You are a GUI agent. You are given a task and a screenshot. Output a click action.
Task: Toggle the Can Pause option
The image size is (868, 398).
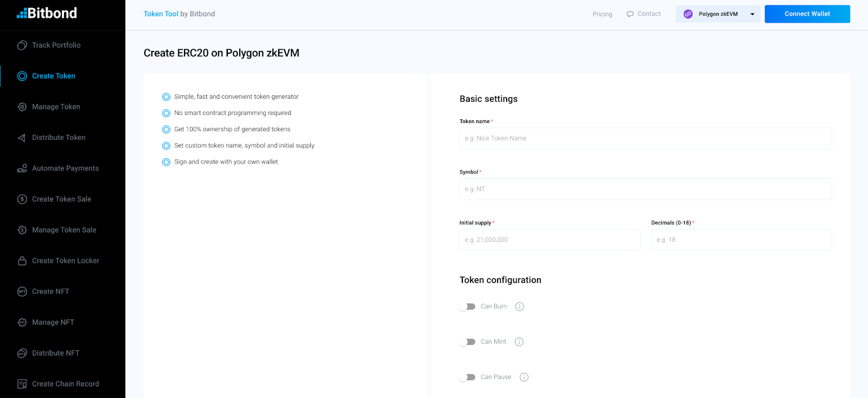click(x=467, y=377)
